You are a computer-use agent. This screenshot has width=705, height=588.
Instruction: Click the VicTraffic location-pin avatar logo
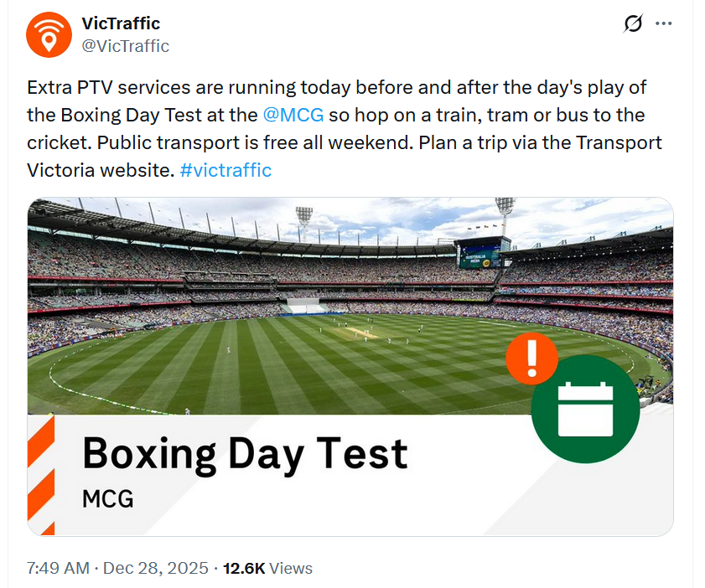[49, 35]
